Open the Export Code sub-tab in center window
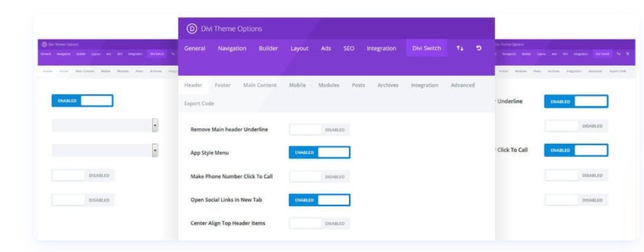This screenshot has height=252, width=644. pos(199,104)
